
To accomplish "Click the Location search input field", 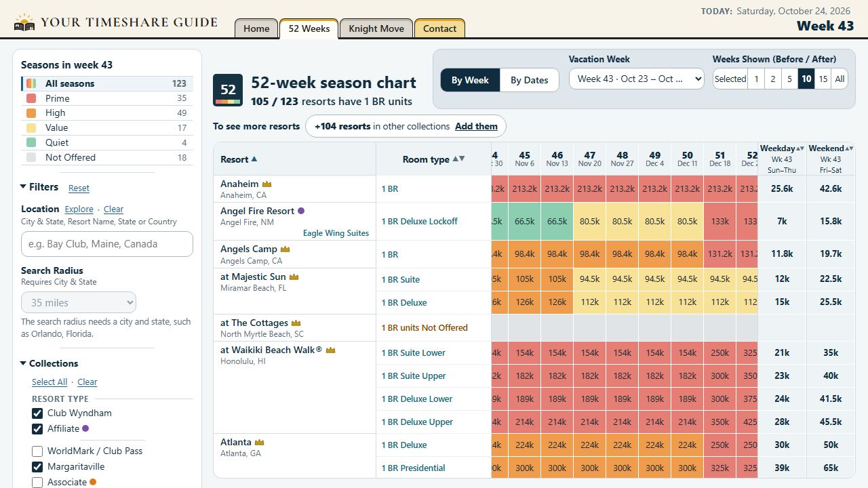I will click(107, 244).
